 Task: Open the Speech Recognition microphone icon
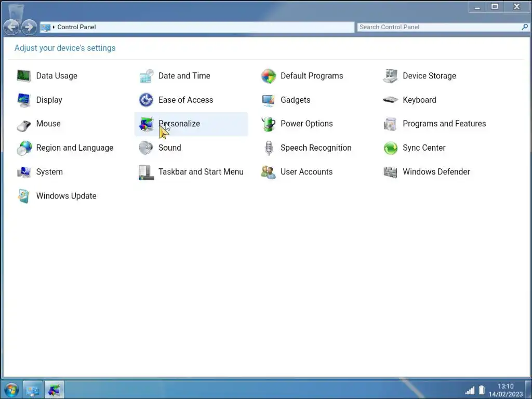pyautogui.click(x=269, y=148)
